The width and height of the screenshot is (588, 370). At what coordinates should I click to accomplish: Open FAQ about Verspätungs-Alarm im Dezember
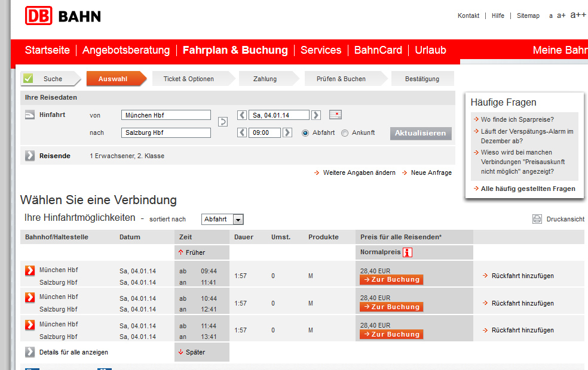tap(527, 136)
